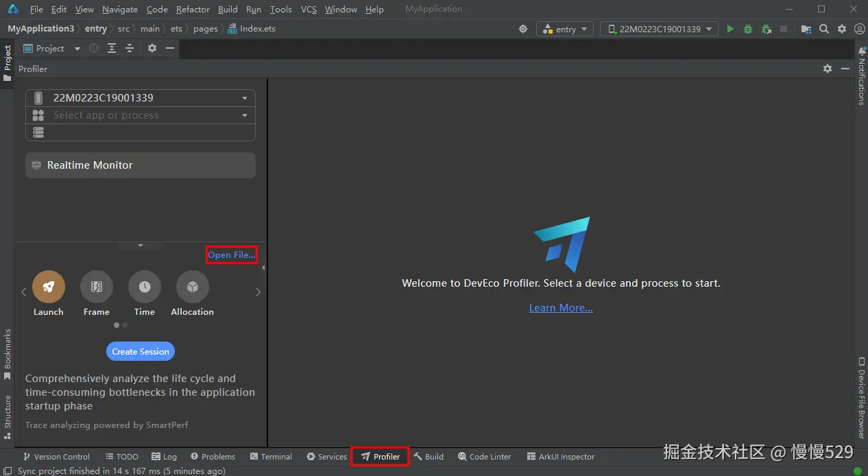The image size is (868, 476).
Task: Click the Launch rocket template icon
Action: coord(49,287)
